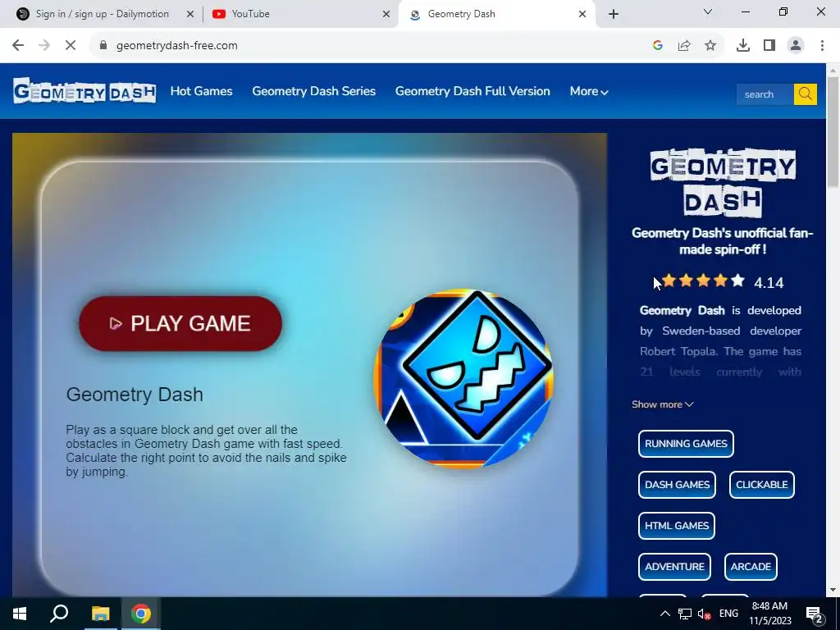Open the ADVENTURE tag
Viewport: 840px width, 630px height.
[x=674, y=567]
